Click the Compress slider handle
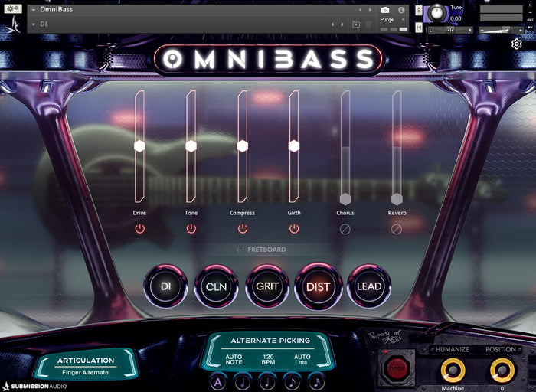The height and width of the screenshot is (392, 536). pyautogui.click(x=243, y=146)
